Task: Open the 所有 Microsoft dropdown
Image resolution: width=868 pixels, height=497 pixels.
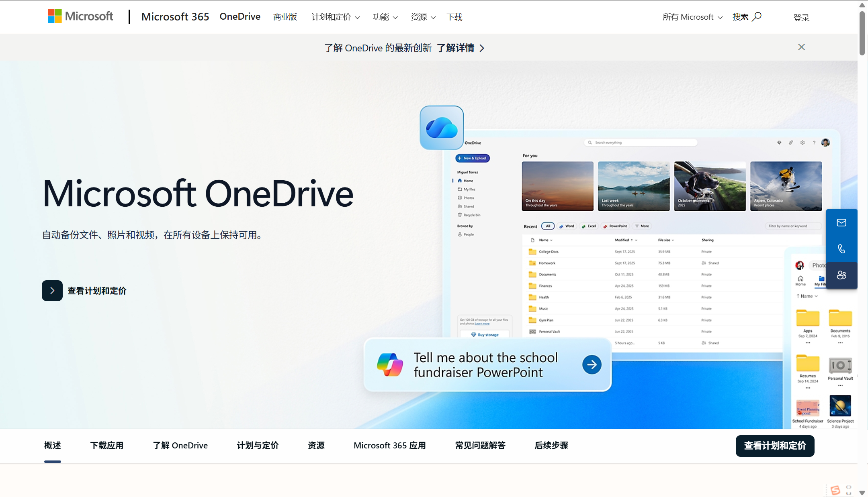Action: click(692, 17)
